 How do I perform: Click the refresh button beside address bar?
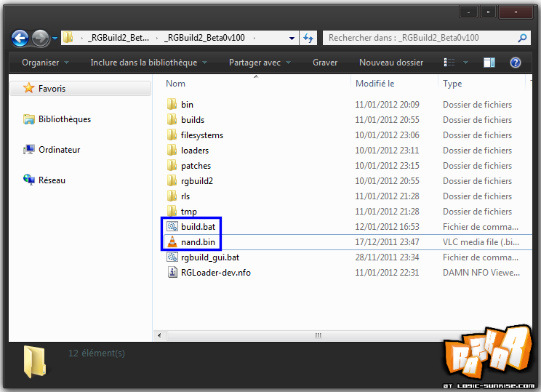pos(308,38)
